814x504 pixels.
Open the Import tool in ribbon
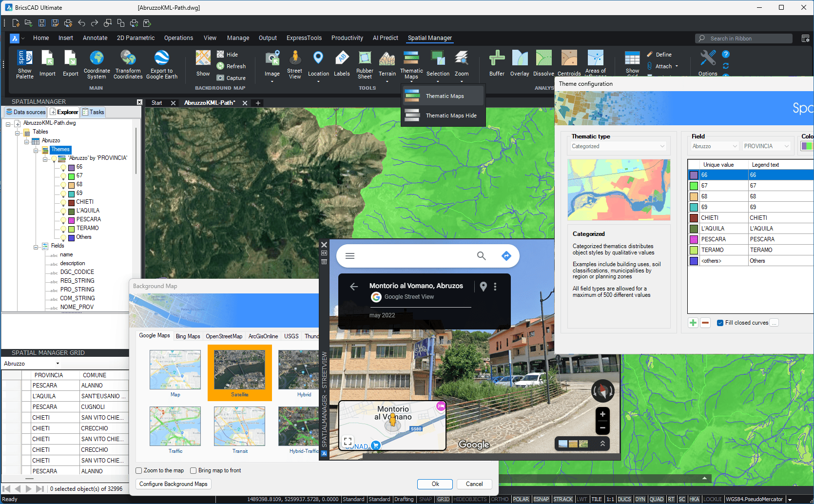[47, 64]
